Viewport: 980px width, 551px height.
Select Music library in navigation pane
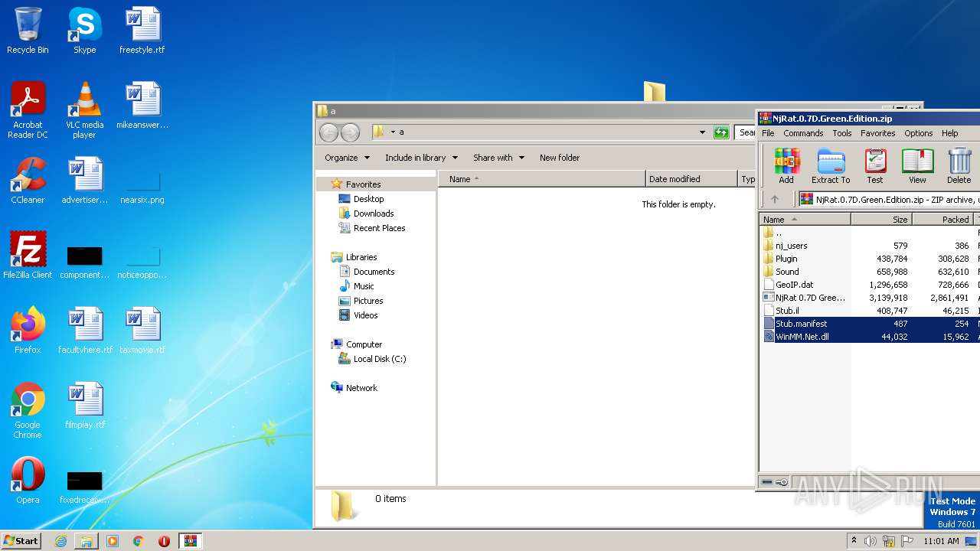[x=357, y=286]
